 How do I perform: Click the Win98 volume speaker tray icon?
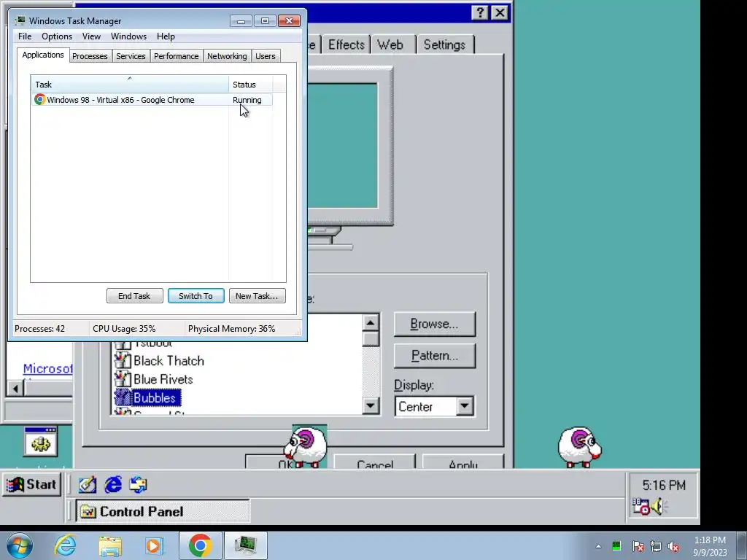point(659,506)
